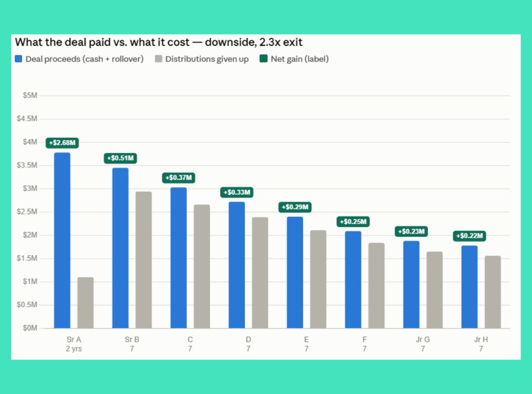Click the blue deal proceeds bar for C
This screenshot has width=532, height=394.
pyautogui.click(x=179, y=258)
